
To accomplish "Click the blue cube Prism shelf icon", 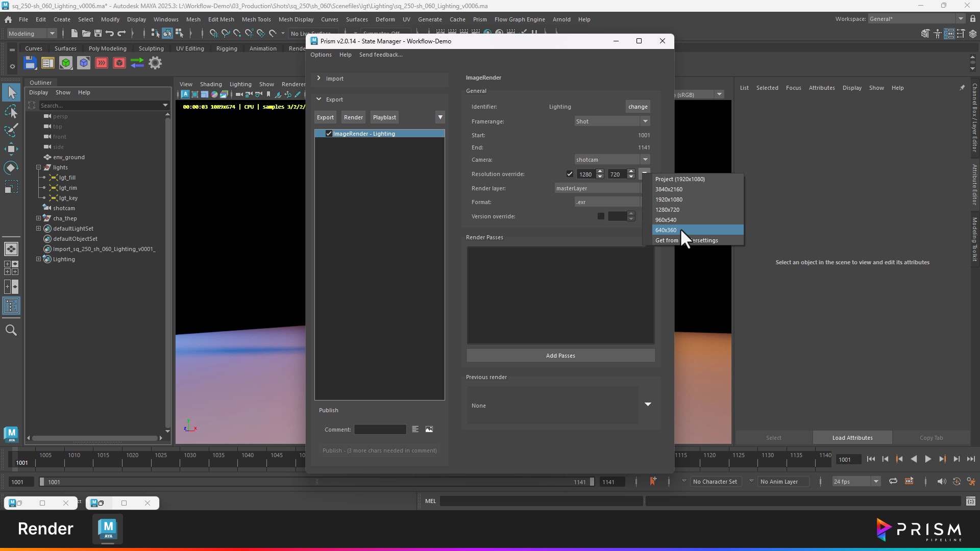I will click(x=84, y=63).
